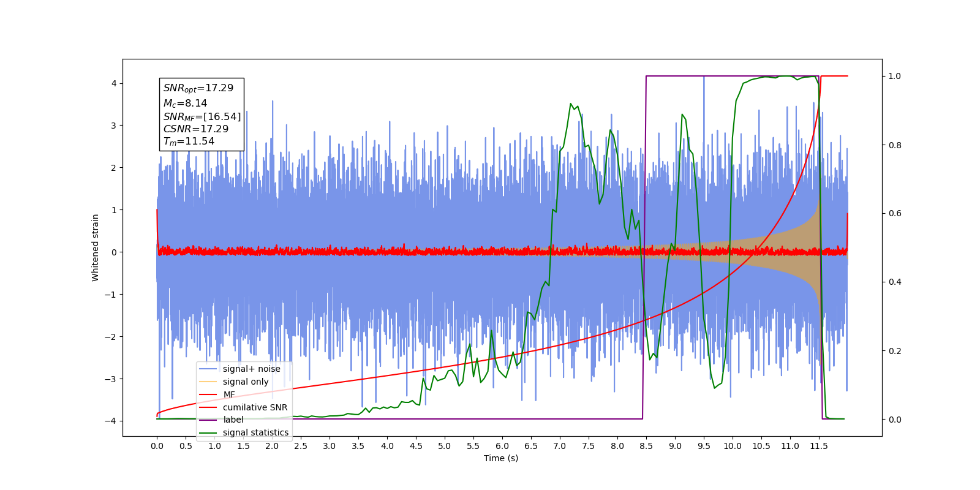
Task: Click the 'Time (s)' x-axis label
Action: coord(501,458)
